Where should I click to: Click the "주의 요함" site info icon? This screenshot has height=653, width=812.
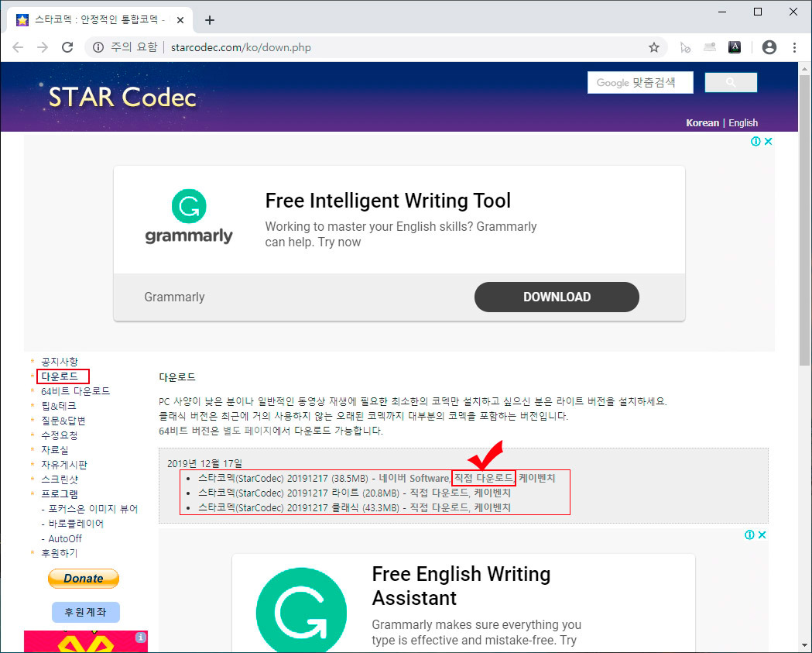(97, 46)
